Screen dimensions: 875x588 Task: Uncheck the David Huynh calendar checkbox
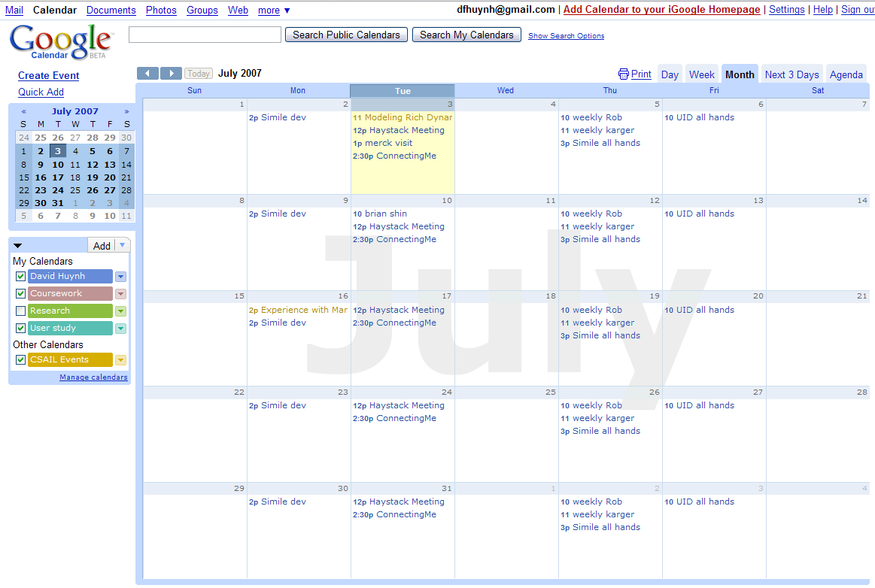coord(20,277)
